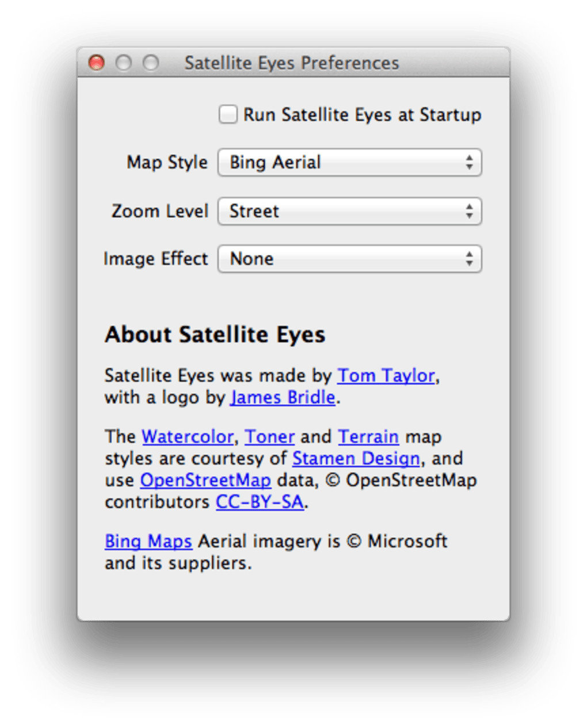This screenshot has height=728, width=587.
Task: Open the Bing Maps link
Action: click(148, 542)
